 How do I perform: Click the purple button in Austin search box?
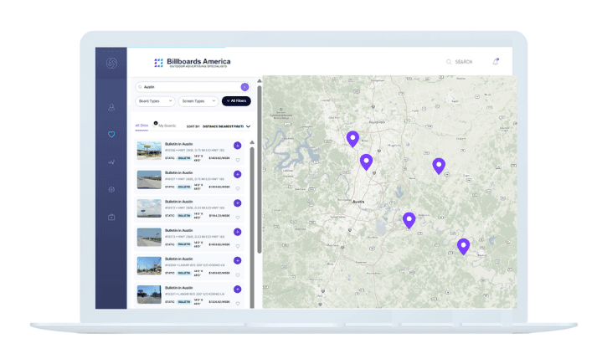244,86
